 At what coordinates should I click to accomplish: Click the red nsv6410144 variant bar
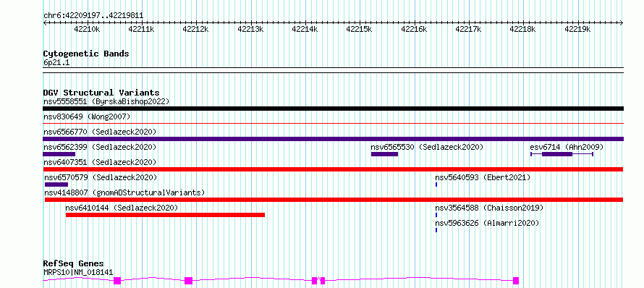point(165,215)
